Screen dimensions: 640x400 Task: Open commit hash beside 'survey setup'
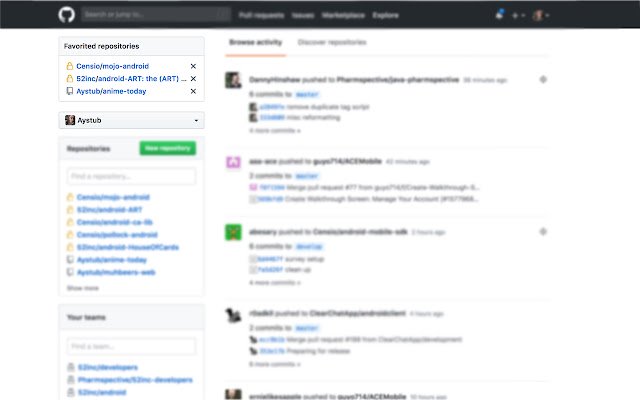(270, 259)
